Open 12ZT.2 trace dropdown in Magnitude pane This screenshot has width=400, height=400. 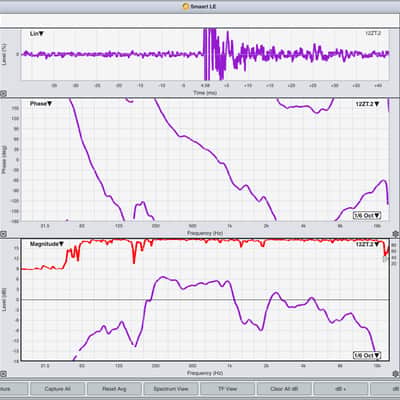(367, 244)
